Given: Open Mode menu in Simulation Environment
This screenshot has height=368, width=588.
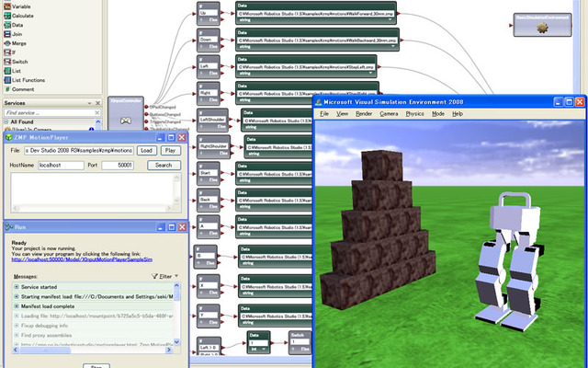Looking at the screenshot, I should (438, 113).
